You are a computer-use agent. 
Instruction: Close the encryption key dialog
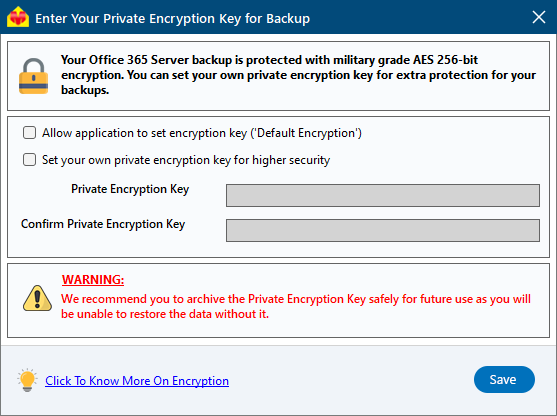tap(539, 17)
